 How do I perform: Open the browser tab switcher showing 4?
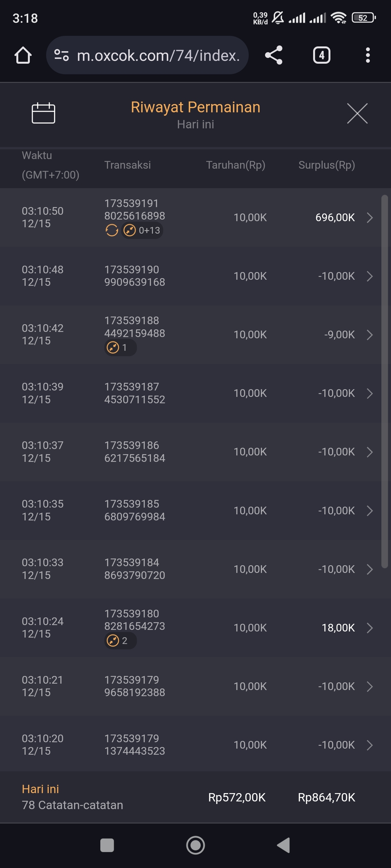(x=321, y=55)
